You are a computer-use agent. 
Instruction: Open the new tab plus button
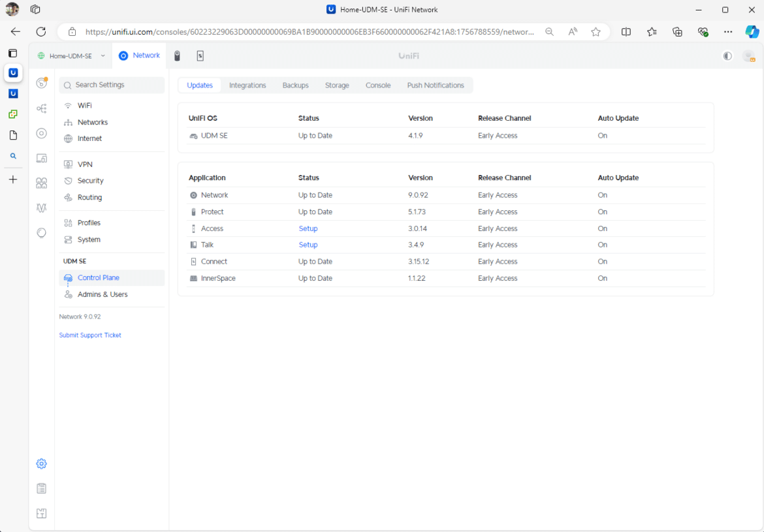click(13, 180)
